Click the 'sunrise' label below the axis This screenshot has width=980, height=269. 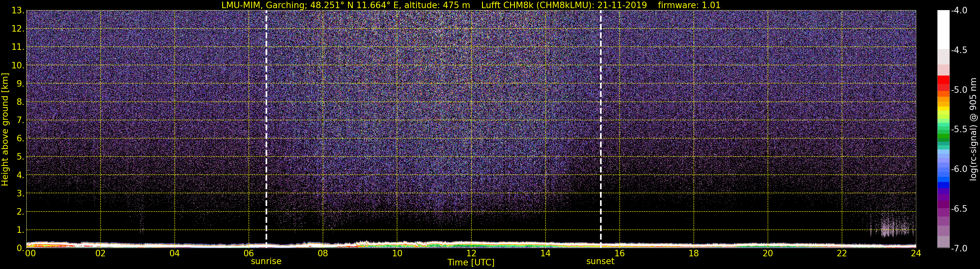point(266,262)
